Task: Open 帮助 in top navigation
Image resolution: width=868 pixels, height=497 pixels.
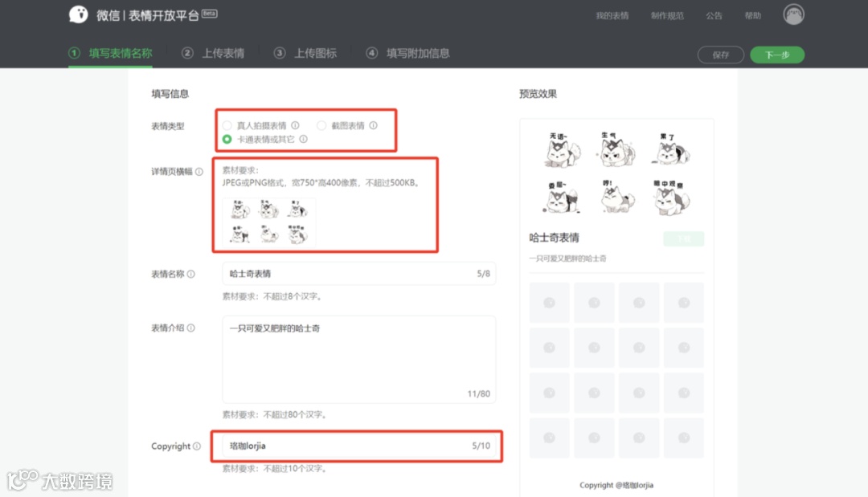Action: [x=753, y=15]
